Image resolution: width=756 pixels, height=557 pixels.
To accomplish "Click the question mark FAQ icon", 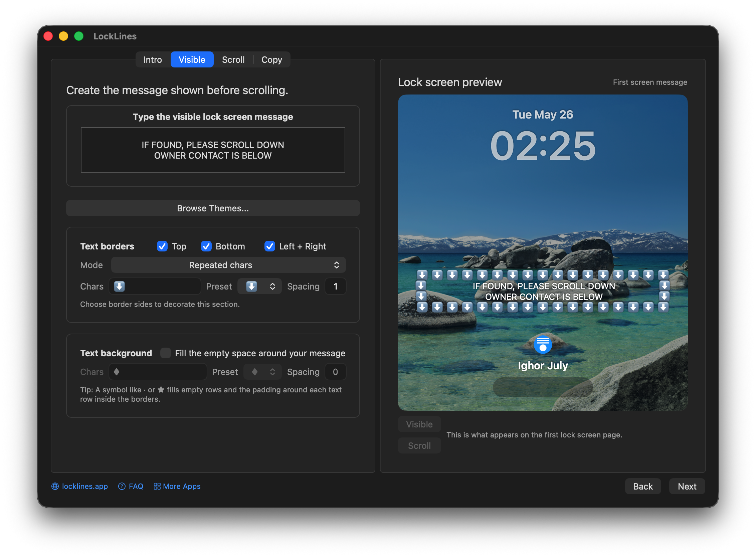I will [122, 486].
